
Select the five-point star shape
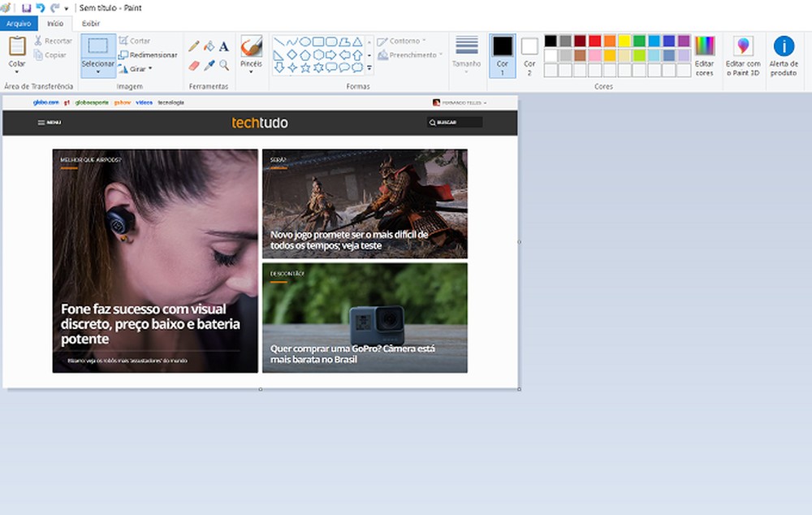(306, 68)
